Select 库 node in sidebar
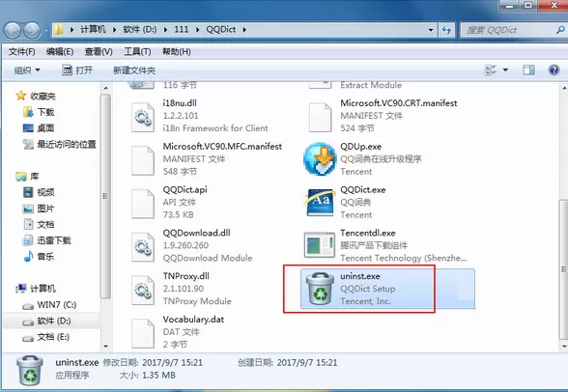The width and height of the screenshot is (568, 392). pyautogui.click(x=27, y=177)
